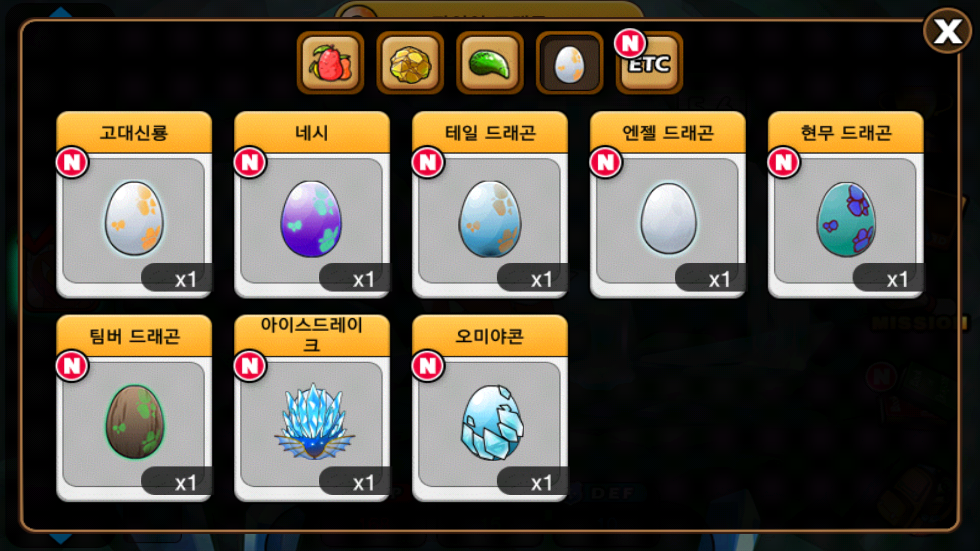Click the 현무 드래곤 card header
Screen dimensions: 980x551
tap(846, 133)
